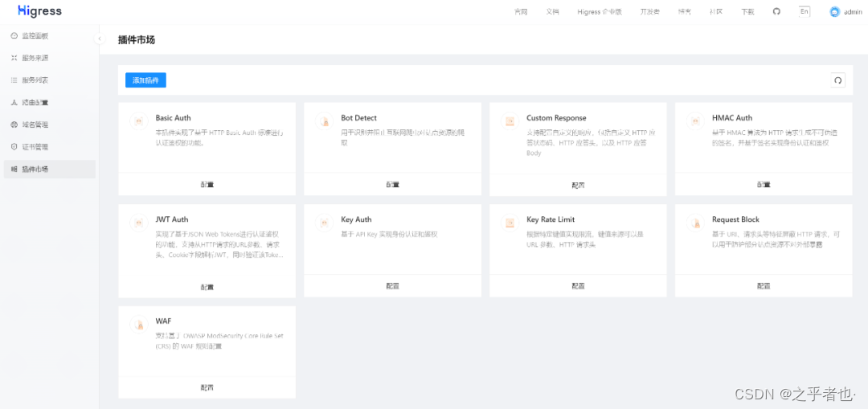Viewport: 868px width, 409px height.
Task: Open the 开发者 link in top navigation
Action: click(650, 11)
